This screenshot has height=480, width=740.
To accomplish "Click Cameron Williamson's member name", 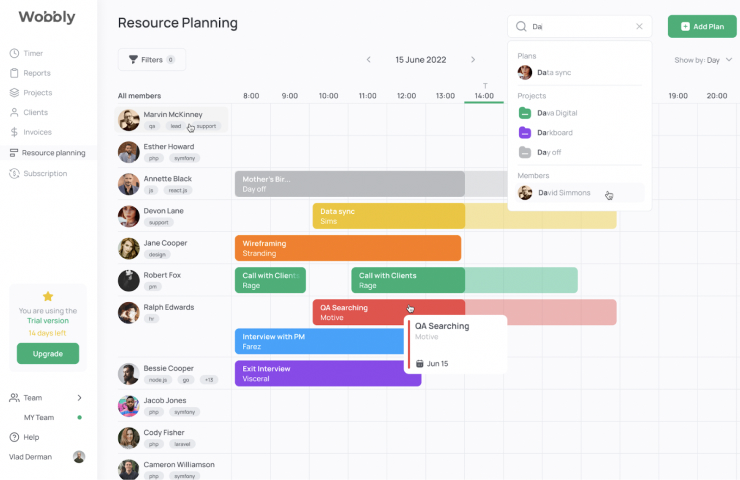I will 179,464.
